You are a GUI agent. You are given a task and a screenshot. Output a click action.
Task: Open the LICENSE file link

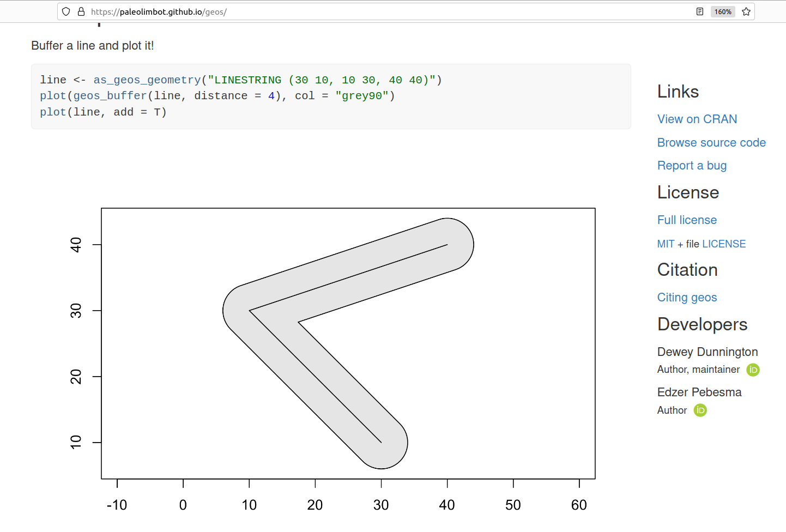(723, 244)
